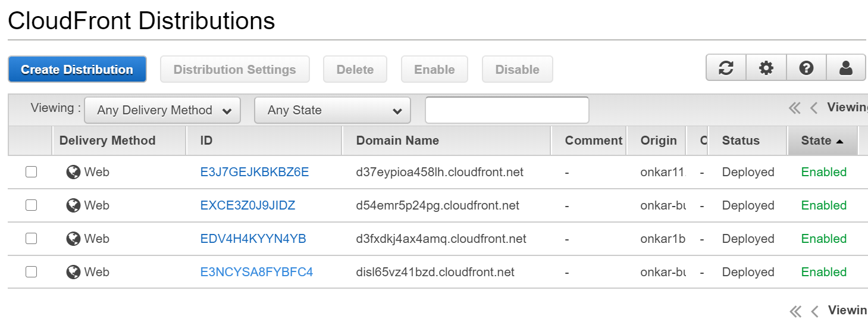Image resolution: width=868 pixels, height=328 pixels.
Task: Check the box for distribution E3J7GEJKBKBZ6E
Action: (x=31, y=172)
